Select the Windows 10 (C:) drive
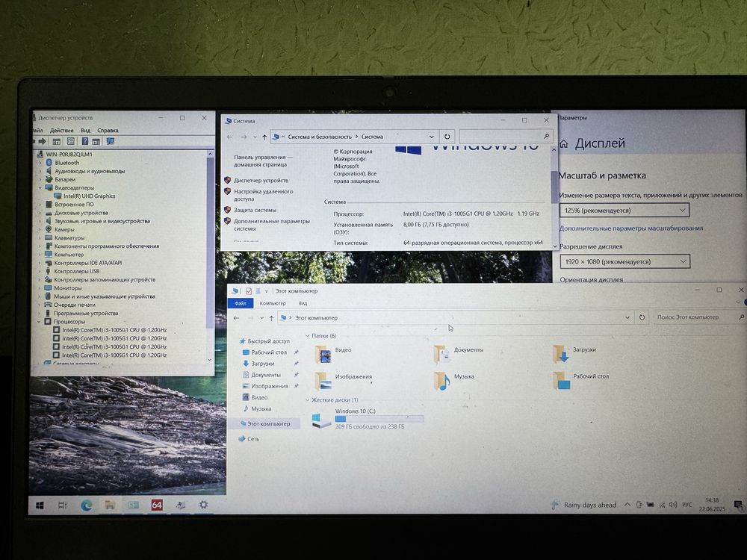 point(368,419)
